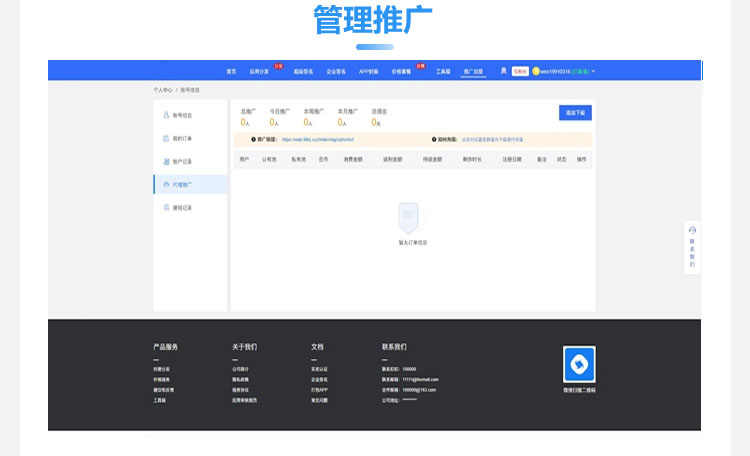Click the info icon beside rebate rules
This screenshot has width=750, height=456.
(434, 140)
